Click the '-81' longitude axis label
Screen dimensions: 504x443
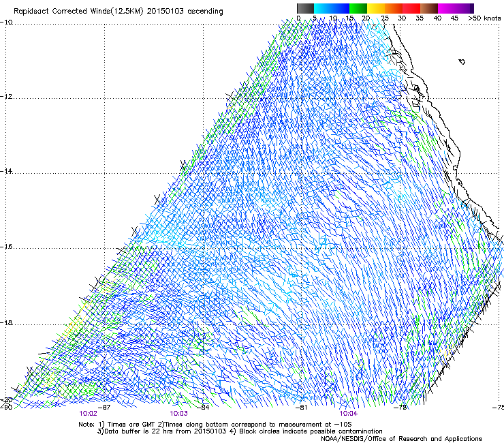tap(302, 408)
